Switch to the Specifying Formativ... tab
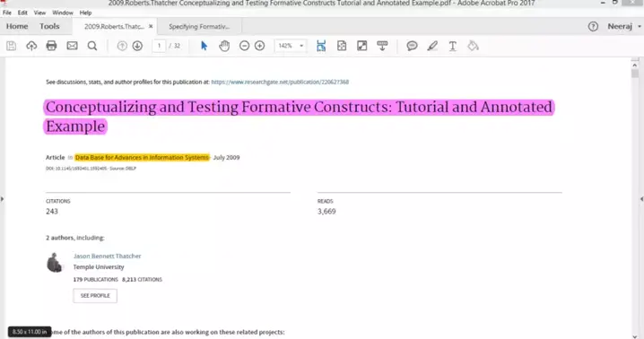This screenshot has width=644, height=339. (x=199, y=26)
